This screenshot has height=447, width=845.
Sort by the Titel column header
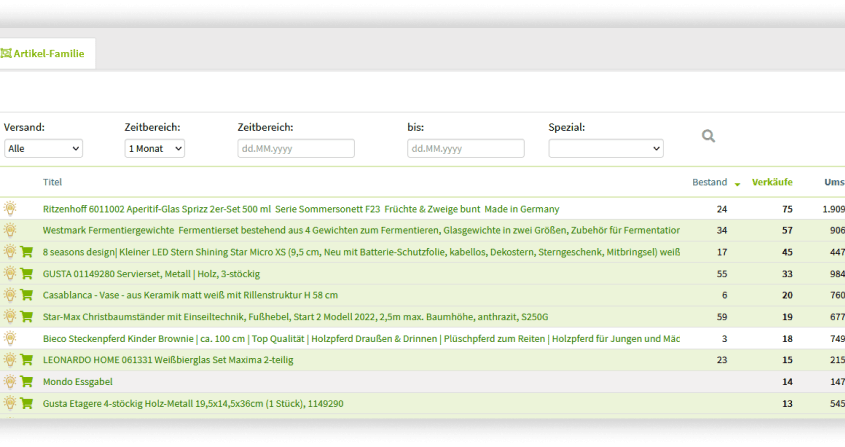point(52,182)
